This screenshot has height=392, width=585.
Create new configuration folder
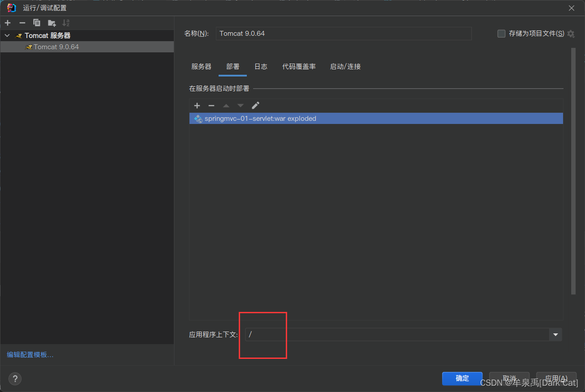[52, 23]
